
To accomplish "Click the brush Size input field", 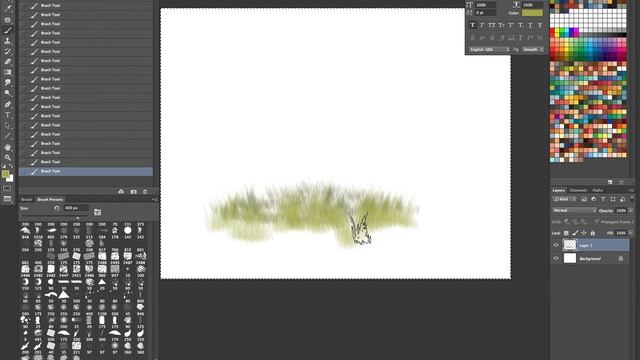I will point(76,208).
